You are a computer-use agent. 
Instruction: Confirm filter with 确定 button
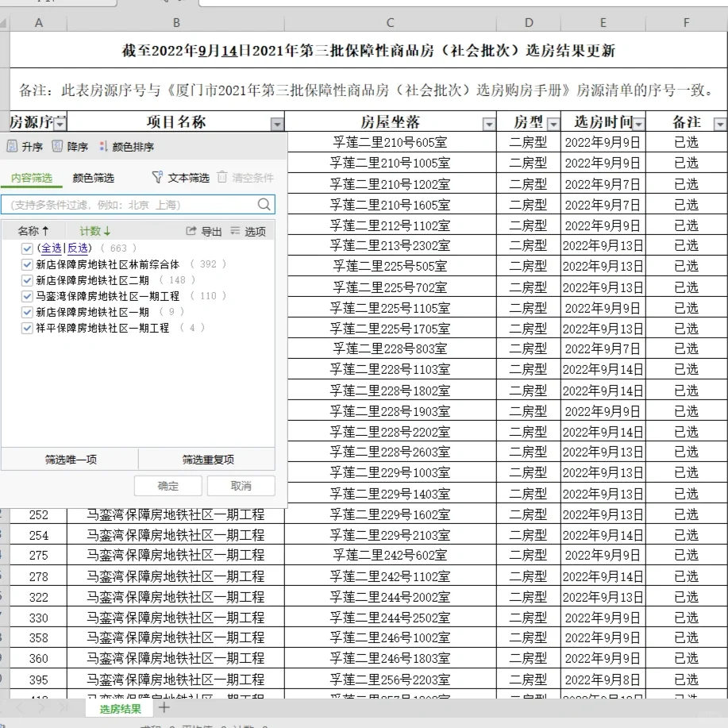tap(168, 486)
